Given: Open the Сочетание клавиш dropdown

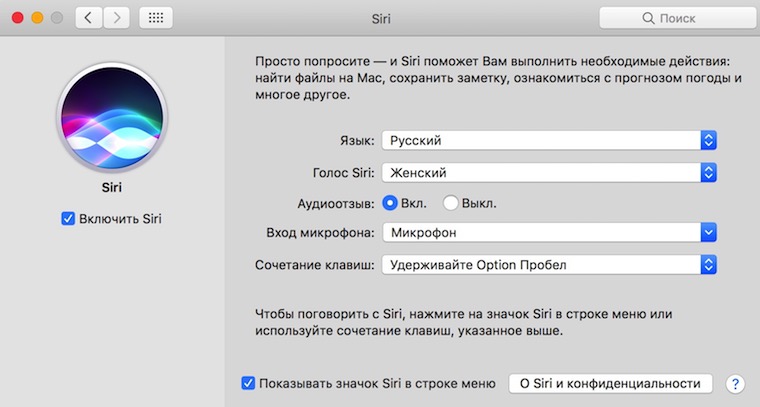Looking at the screenshot, I should tap(549, 265).
